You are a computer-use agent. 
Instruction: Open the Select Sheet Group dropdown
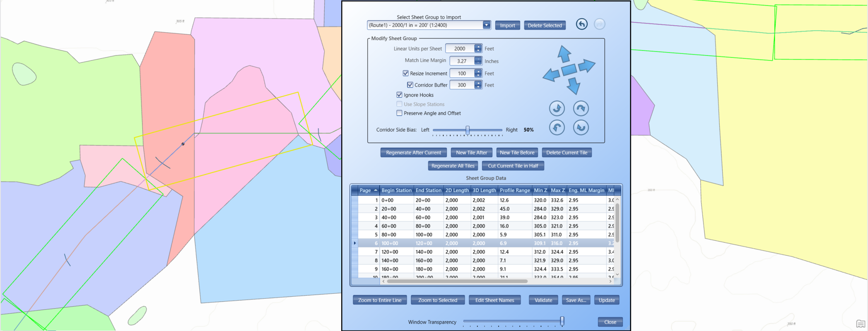487,25
